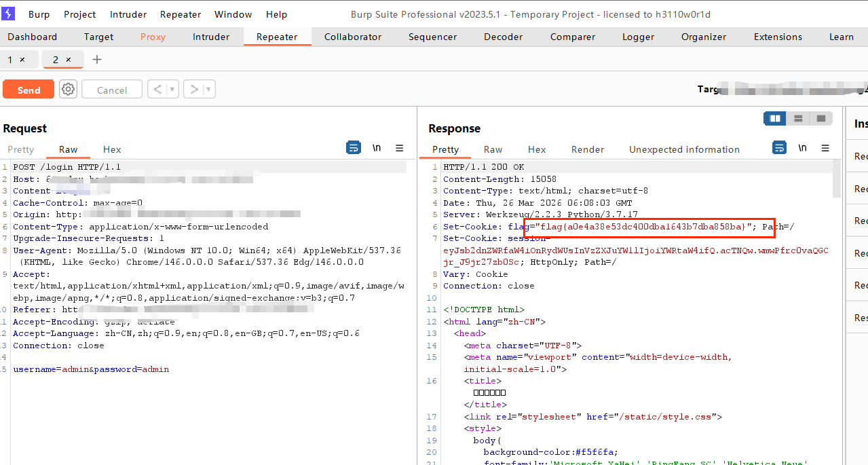Open the forward history dropdown arrow

coord(209,89)
